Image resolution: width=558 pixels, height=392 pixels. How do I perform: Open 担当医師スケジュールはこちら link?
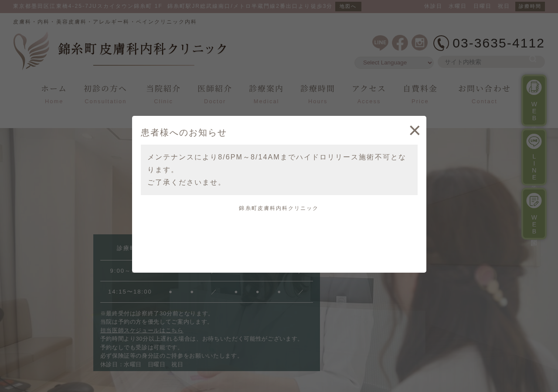142,331
